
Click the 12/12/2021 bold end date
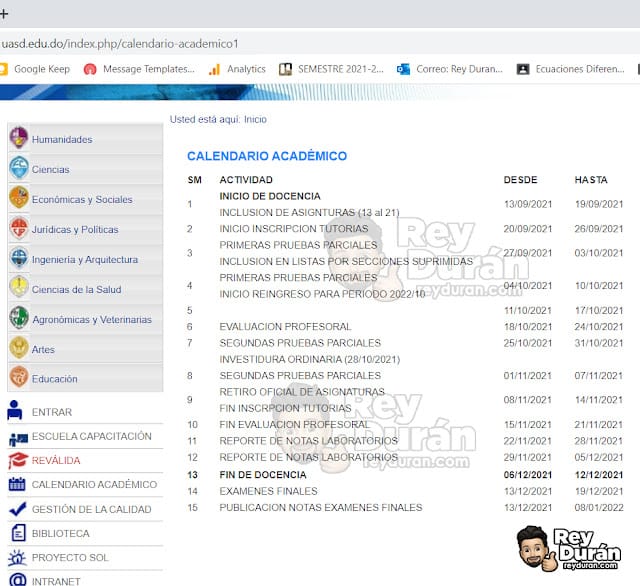599,475
